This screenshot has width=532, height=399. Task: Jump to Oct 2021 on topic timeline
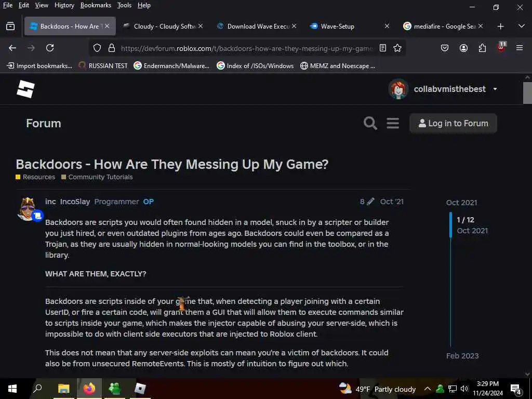[462, 203]
